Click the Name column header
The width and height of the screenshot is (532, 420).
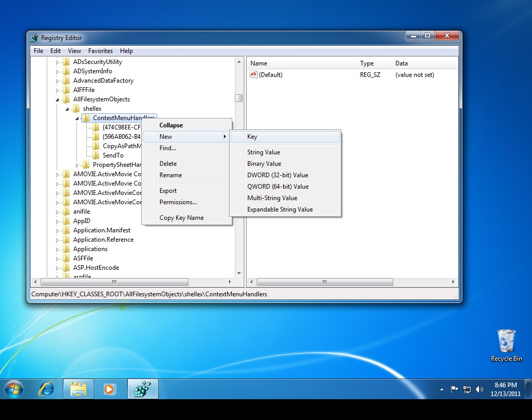tap(302, 63)
